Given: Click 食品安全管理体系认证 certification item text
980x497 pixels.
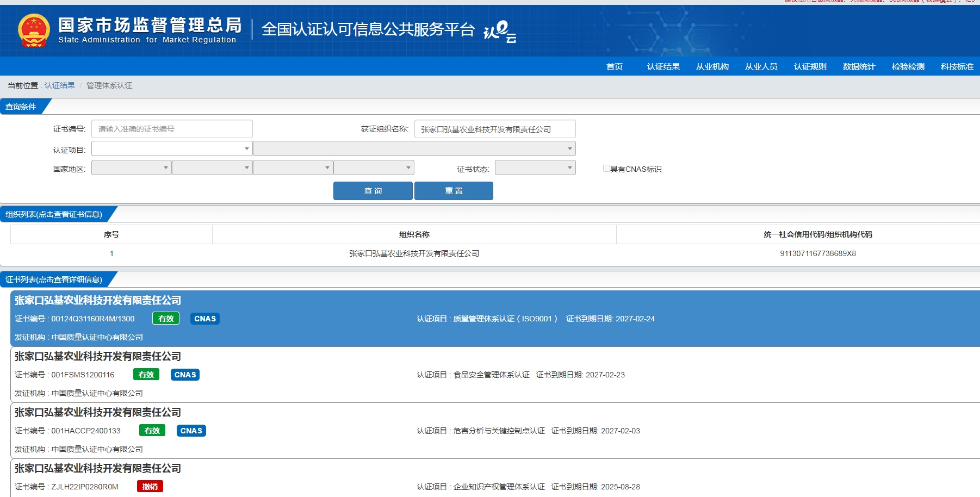Looking at the screenshot, I should coord(492,375).
